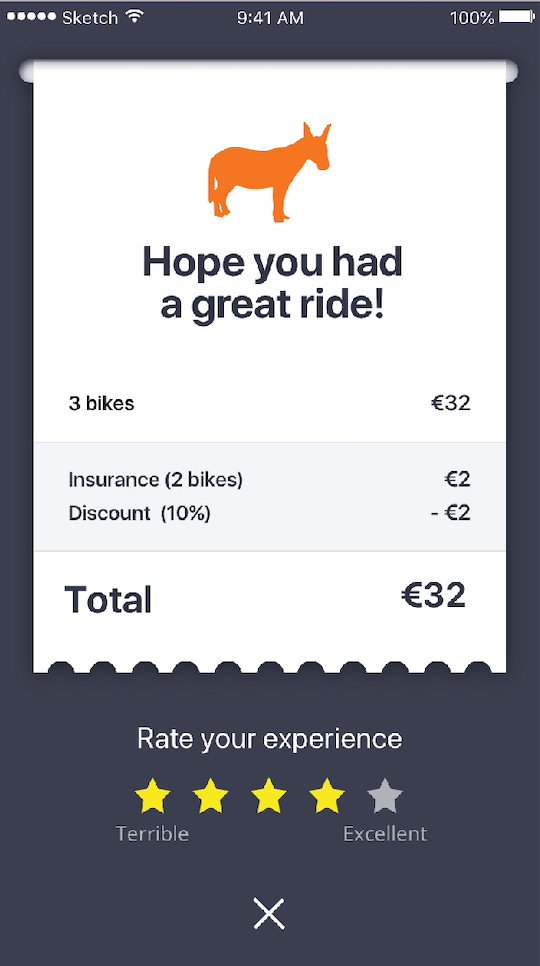Tap the 9:41 AM clock
The image size is (540, 966).
270,18
